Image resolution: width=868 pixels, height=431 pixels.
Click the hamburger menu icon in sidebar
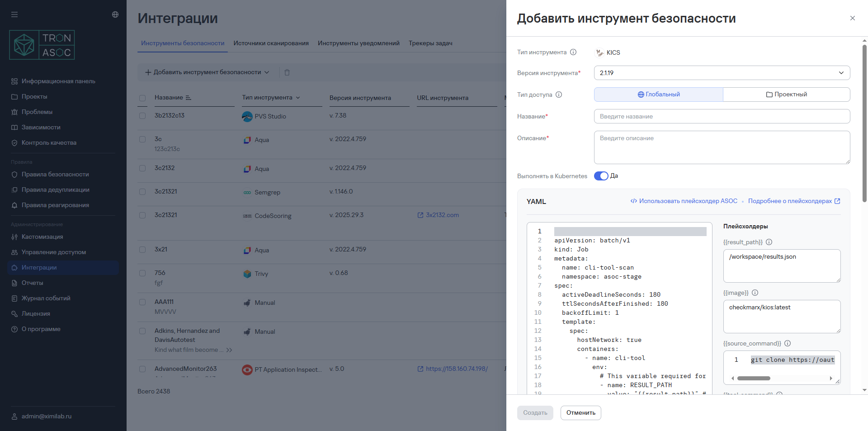(14, 14)
